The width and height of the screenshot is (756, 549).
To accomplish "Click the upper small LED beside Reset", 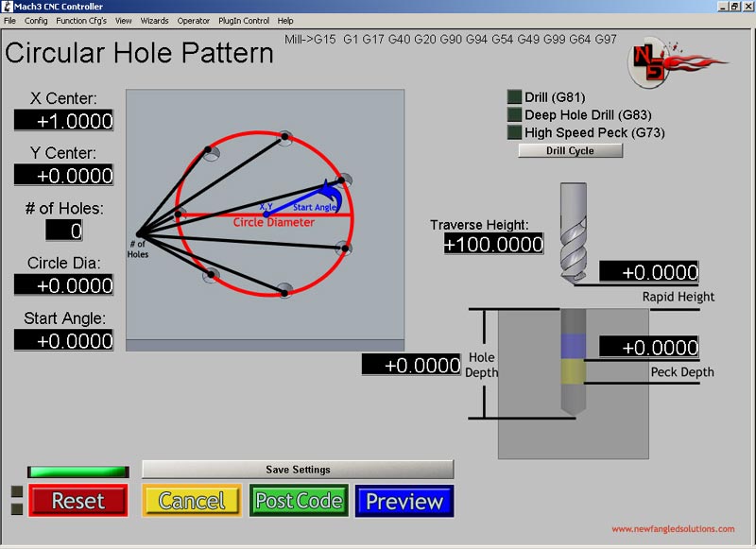I will click(17, 491).
